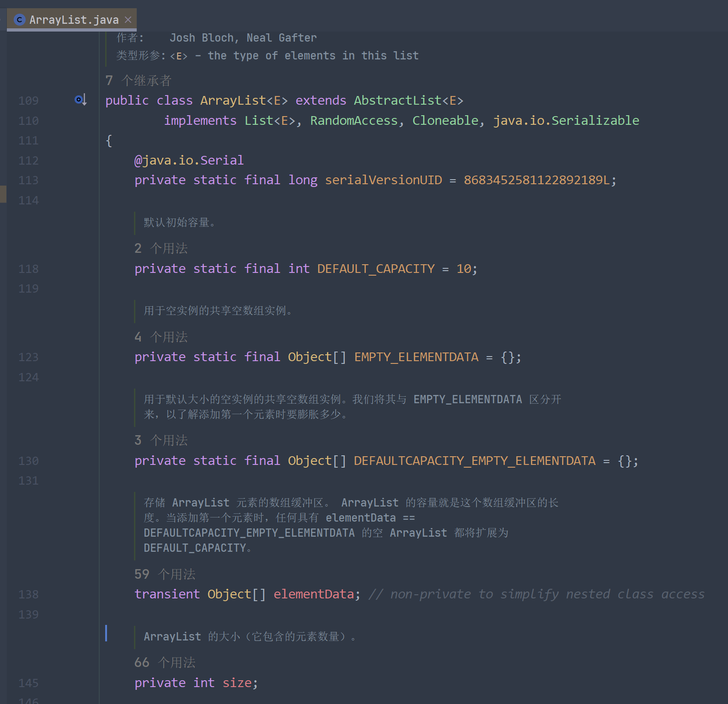This screenshot has width=728, height=704.
Task: Show "3 个用法" usages above DEFAULTCAPACITY_EMPTY_ELEMENTDATA
Action: click(x=161, y=440)
